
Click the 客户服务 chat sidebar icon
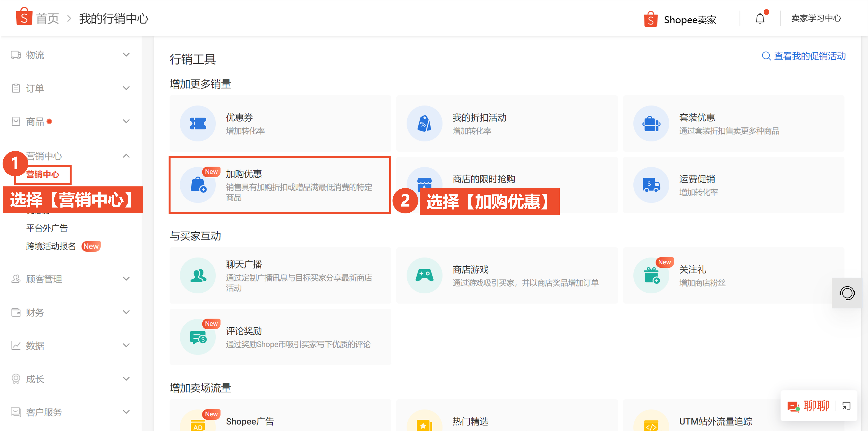click(16, 412)
